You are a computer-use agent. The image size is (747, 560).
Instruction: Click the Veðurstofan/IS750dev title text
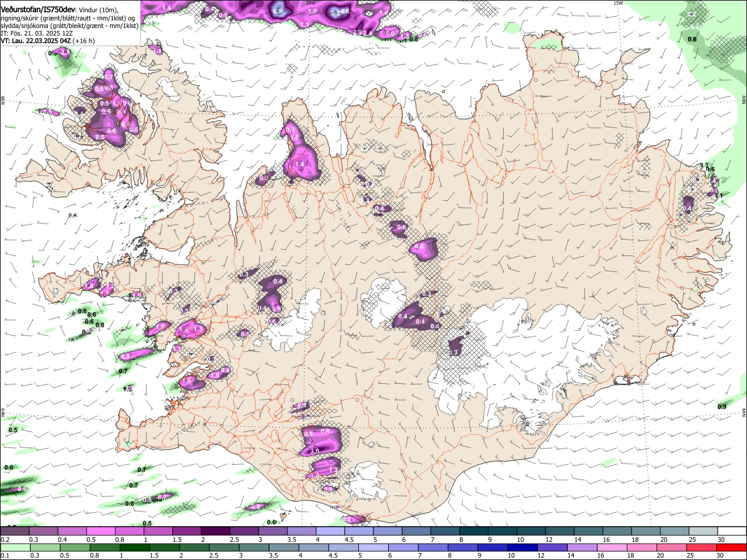coord(37,10)
